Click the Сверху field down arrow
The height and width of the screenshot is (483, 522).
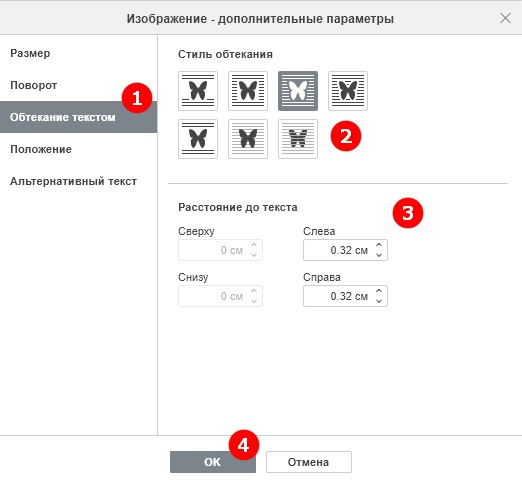[254, 255]
